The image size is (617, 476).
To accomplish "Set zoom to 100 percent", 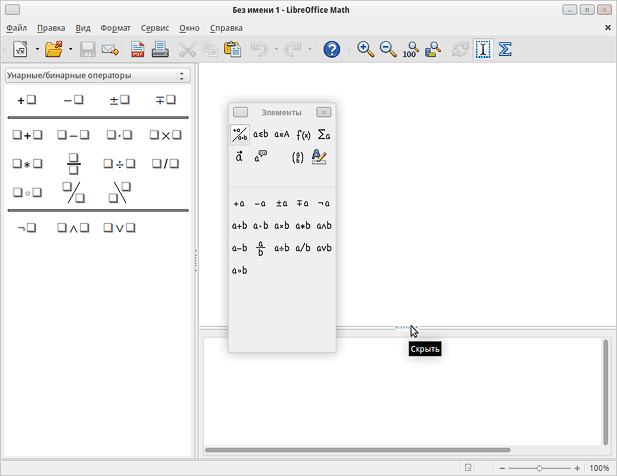I will coord(410,50).
